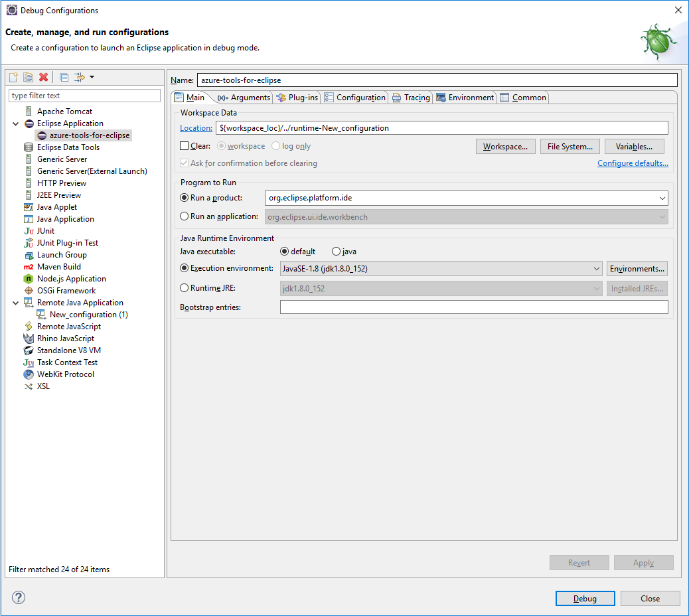Open the Plug-ins tab

[x=297, y=98]
